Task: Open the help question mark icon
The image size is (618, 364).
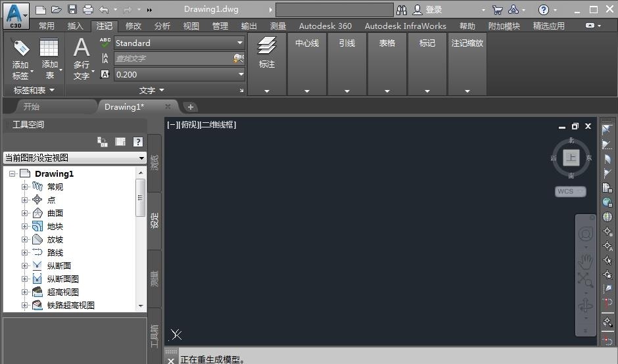Action: tap(544, 9)
